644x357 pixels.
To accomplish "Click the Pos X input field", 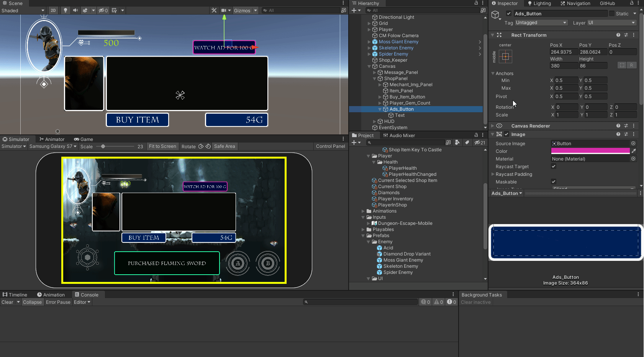I will click(x=564, y=52).
